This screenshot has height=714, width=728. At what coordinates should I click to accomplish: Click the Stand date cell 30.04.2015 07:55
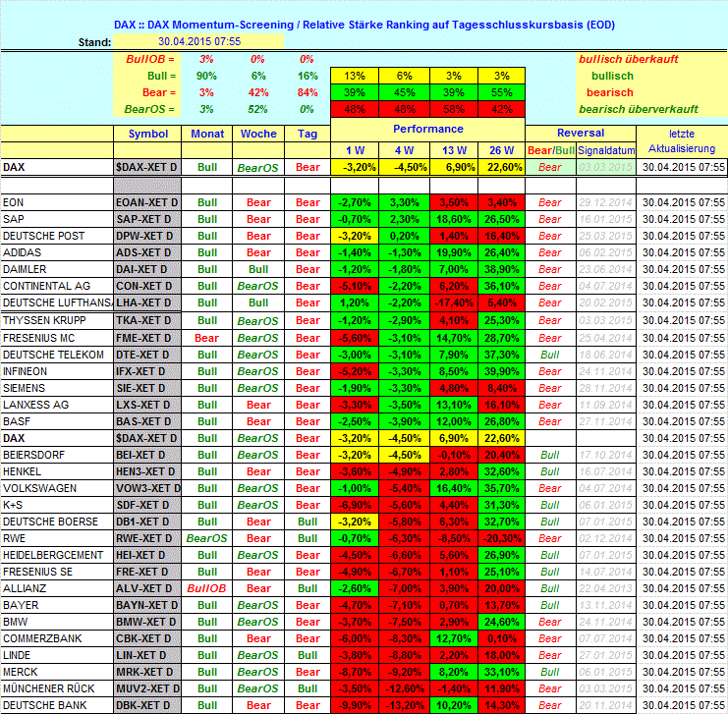198,41
